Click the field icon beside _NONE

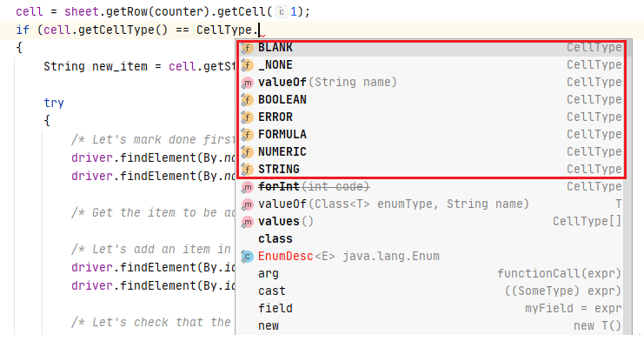coord(247,65)
